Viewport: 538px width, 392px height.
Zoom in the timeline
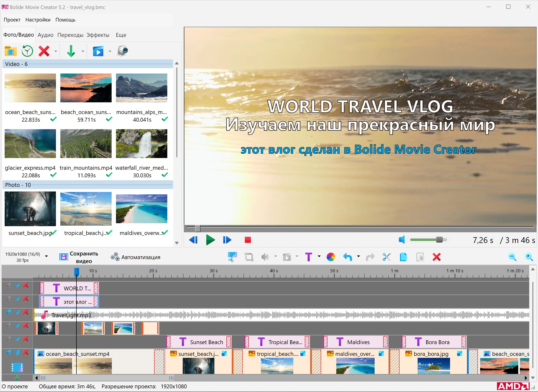(529, 257)
